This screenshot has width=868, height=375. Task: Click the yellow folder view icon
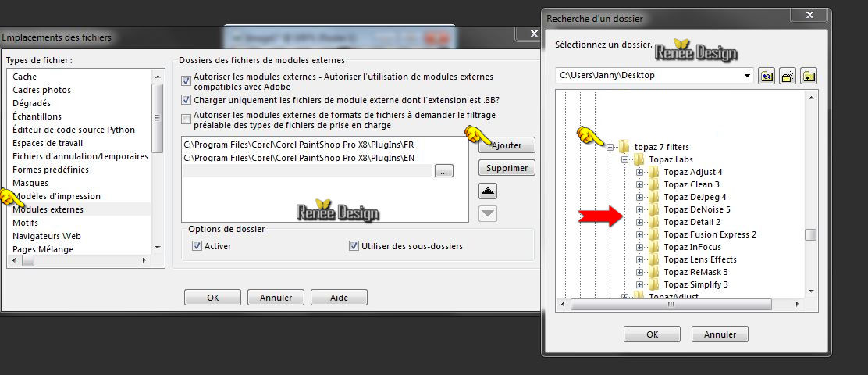click(x=809, y=77)
